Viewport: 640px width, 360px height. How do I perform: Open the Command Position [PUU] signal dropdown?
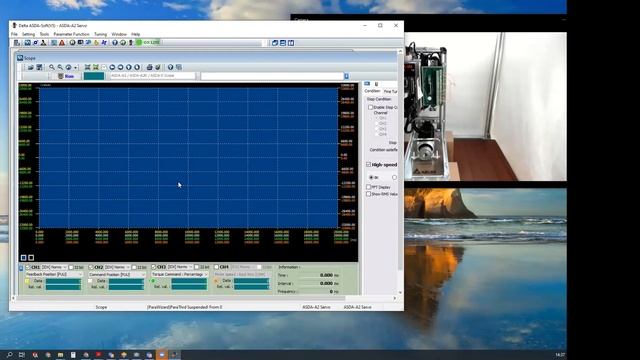pyautogui.click(x=117, y=274)
